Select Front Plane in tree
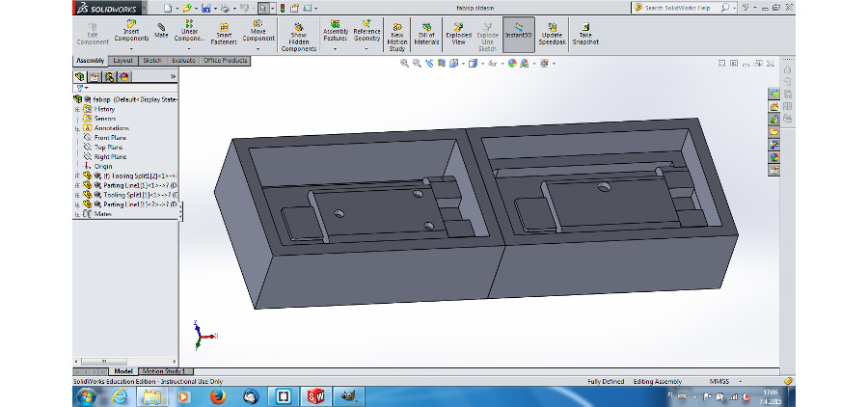This screenshot has width=868, height=407. [110, 138]
